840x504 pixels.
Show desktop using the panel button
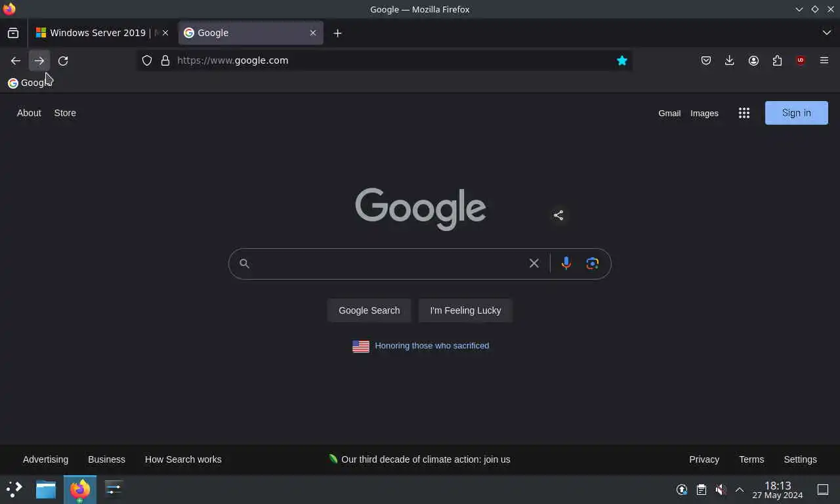823,490
